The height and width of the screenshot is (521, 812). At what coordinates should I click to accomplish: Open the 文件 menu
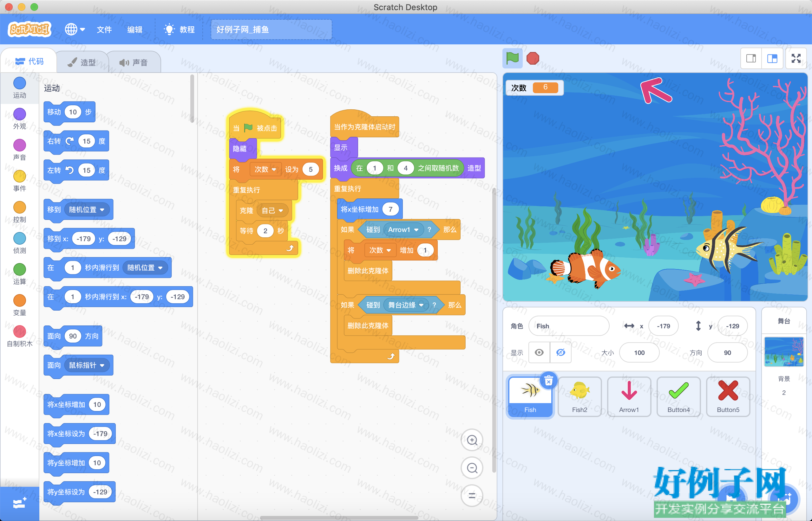[x=104, y=29]
